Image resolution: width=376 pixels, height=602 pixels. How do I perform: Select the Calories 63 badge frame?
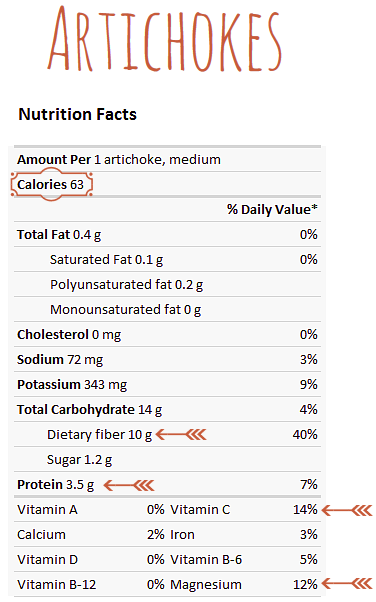(x=51, y=184)
